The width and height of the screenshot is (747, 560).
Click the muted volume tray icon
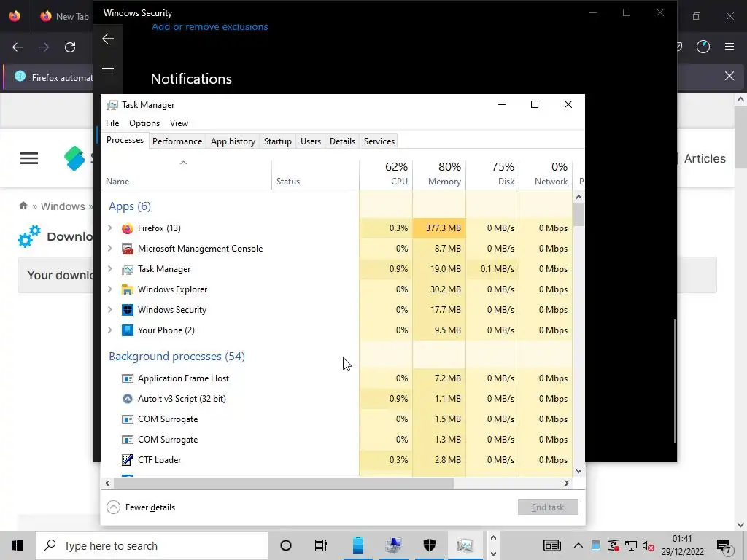point(648,545)
